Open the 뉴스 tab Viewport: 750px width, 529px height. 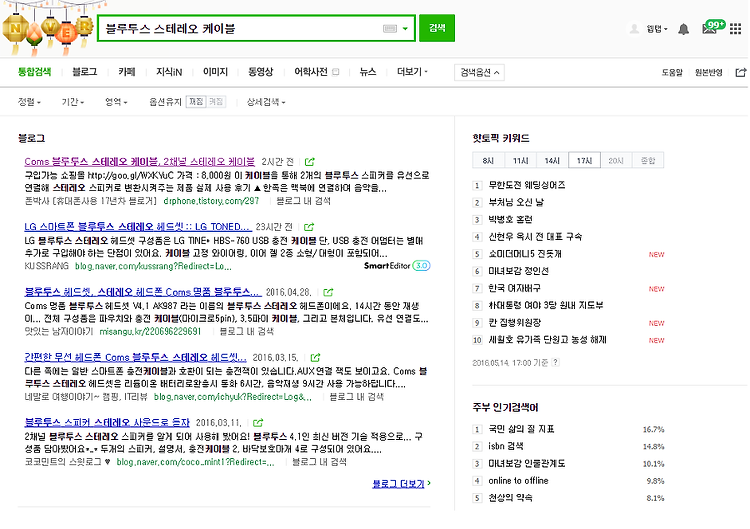point(368,72)
